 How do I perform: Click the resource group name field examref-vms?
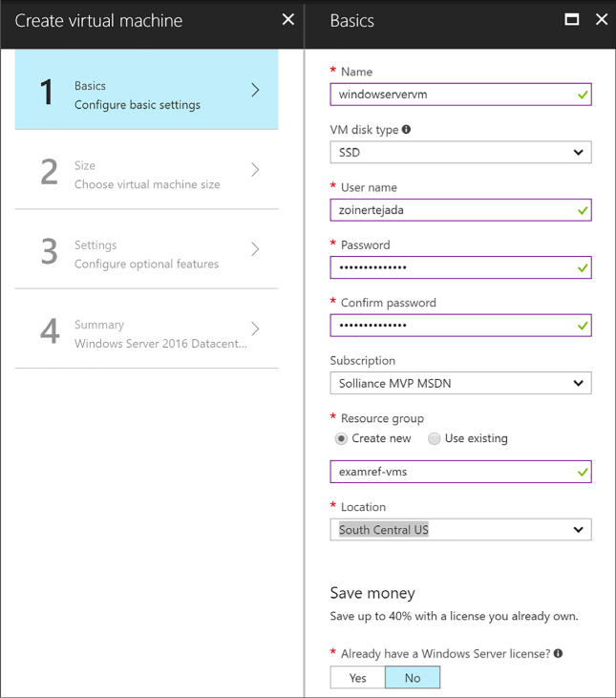[x=460, y=472]
